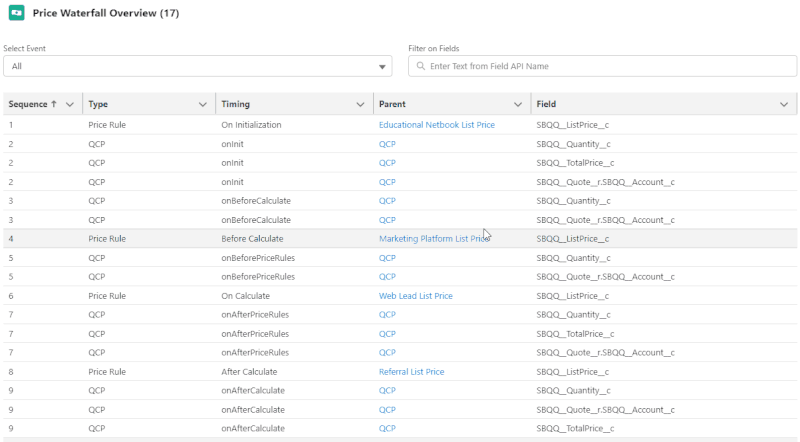Click the search magnifier icon in filter field
800x442 pixels.
click(x=420, y=66)
